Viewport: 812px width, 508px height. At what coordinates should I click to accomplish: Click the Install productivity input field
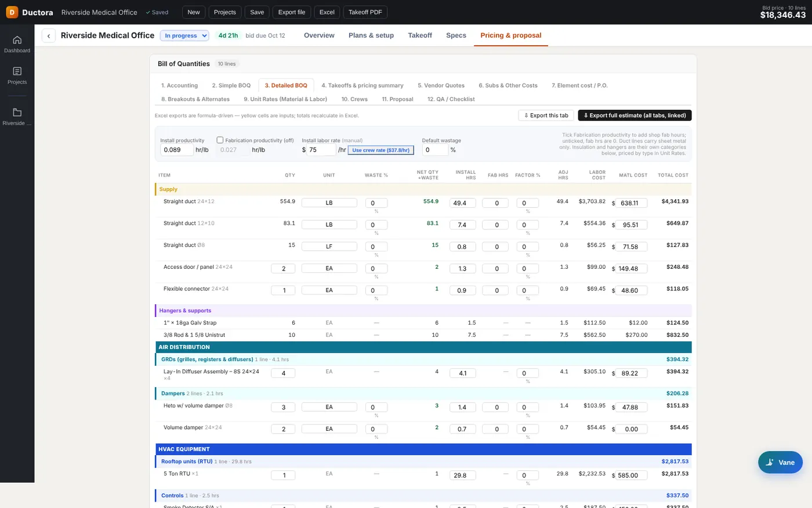[177, 150]
